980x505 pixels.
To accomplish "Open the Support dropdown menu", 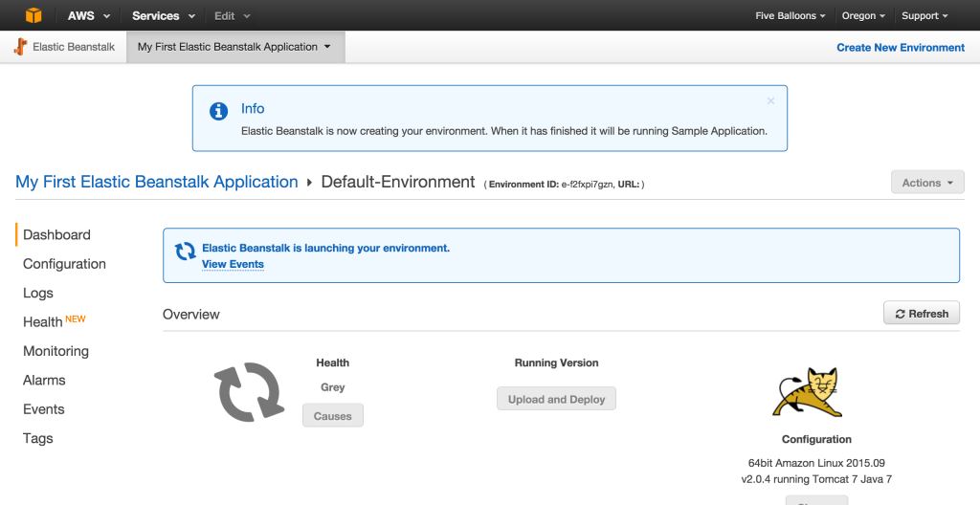I will click(x=924, y=15).
